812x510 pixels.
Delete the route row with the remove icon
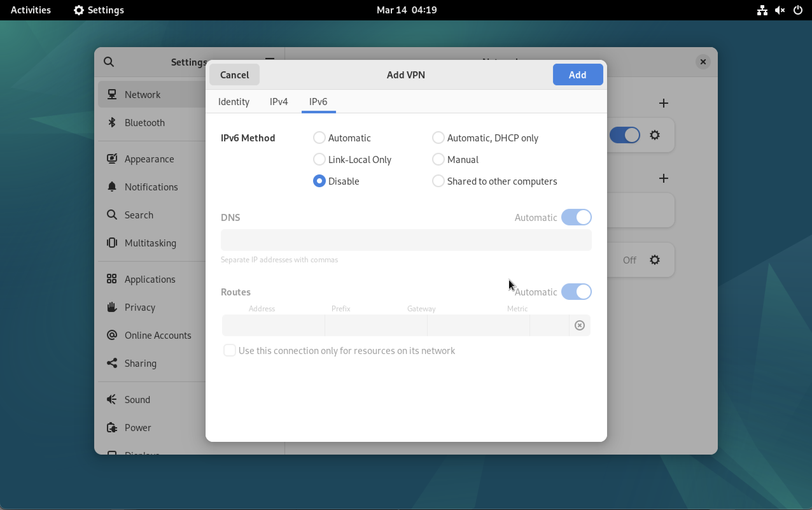tap(579, 325)
